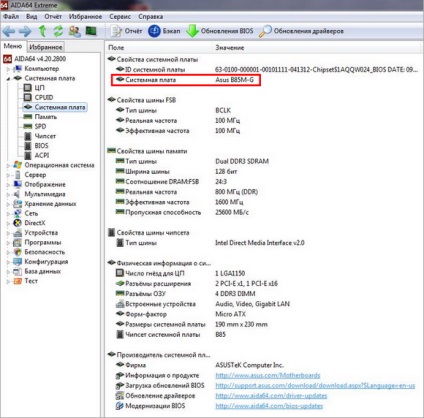This screenshot has height=418, width=424.
Task: Open the Сервис menu
Action: (x=120, y=16)
